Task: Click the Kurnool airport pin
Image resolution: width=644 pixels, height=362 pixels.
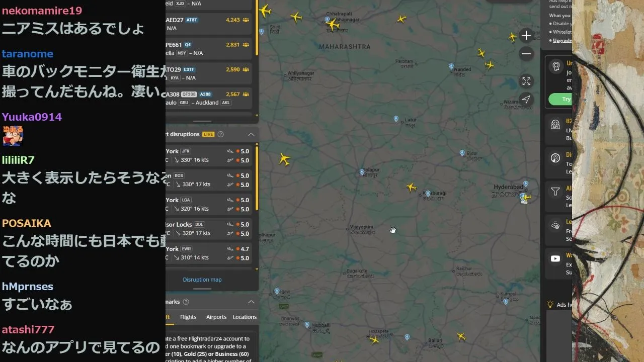Action: pyautogui.click(x=506, y=301)
